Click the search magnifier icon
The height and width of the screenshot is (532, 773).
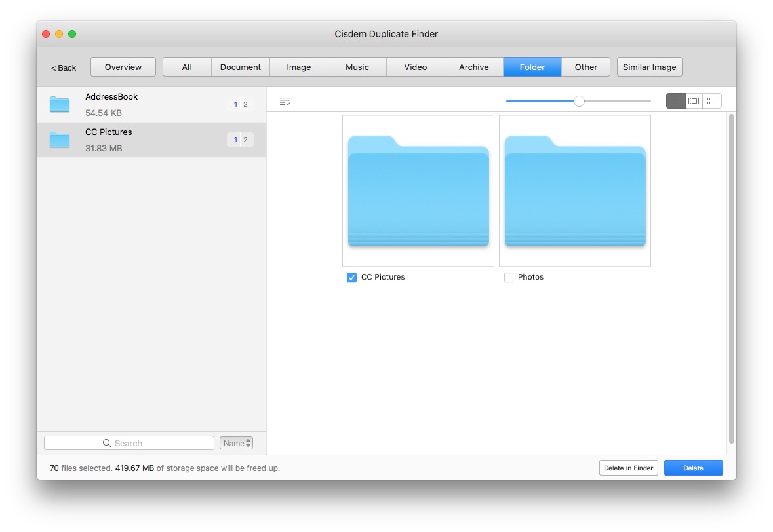point(106,443)
